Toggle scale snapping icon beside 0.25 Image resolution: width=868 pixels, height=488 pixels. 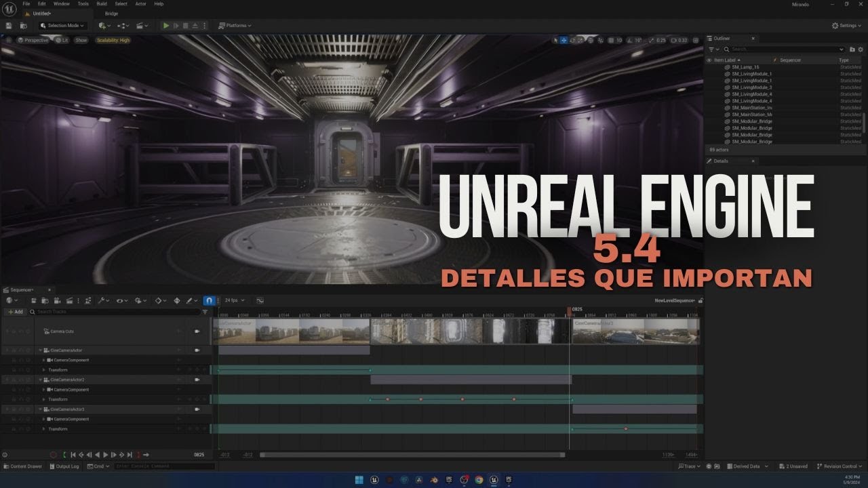point(652,41)
